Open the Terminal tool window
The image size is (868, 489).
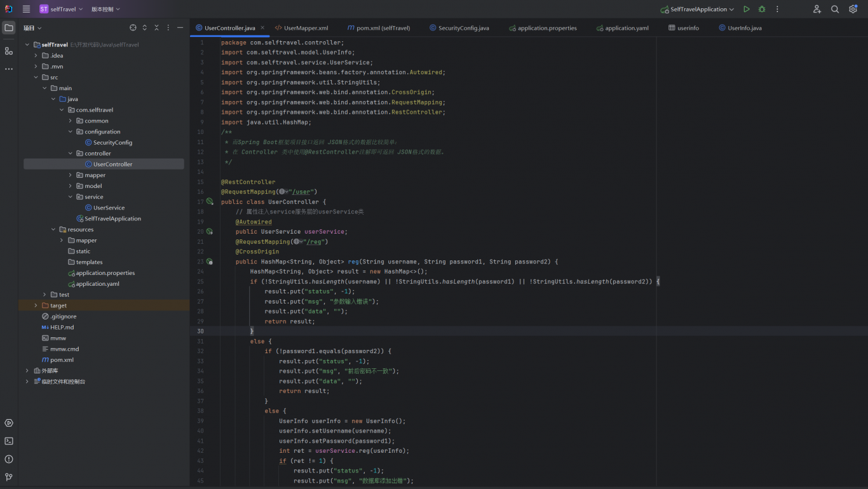(9, 441)
